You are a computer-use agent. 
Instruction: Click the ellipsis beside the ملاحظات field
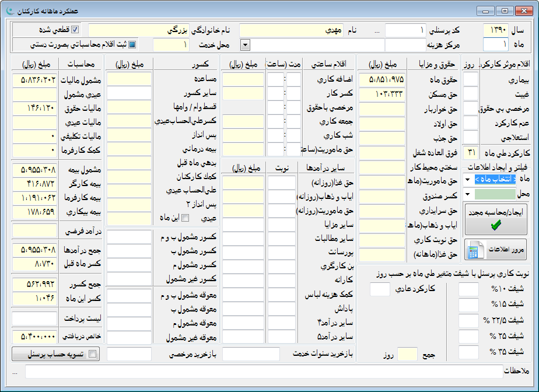pyautogui.click(x=15, y=371)
